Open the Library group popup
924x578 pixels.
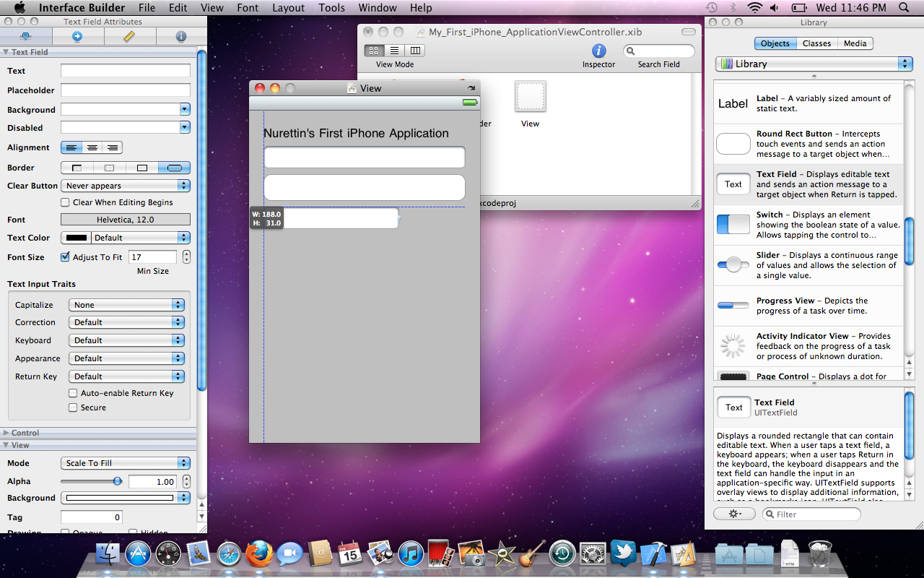tap(814, 64)
